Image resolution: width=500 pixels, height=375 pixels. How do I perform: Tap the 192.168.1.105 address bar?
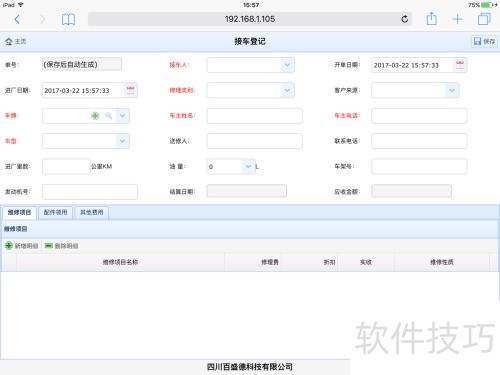click(x=250, y=19)
